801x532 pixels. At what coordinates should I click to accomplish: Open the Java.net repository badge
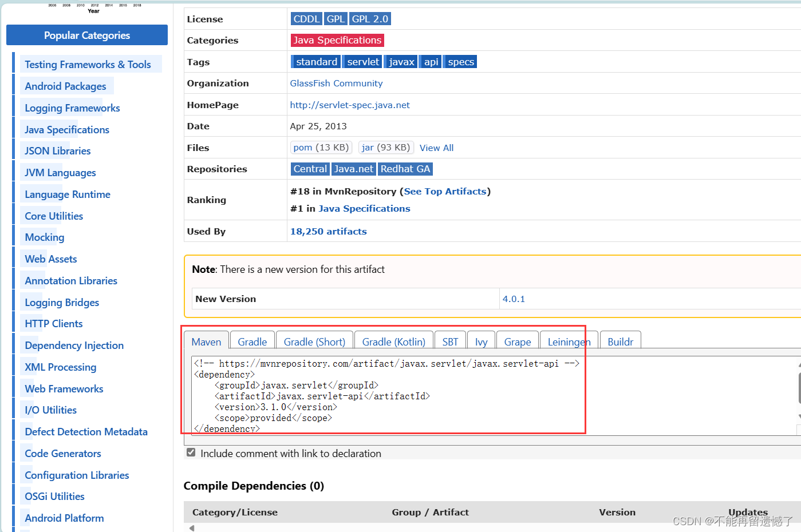tap(354, 169)
